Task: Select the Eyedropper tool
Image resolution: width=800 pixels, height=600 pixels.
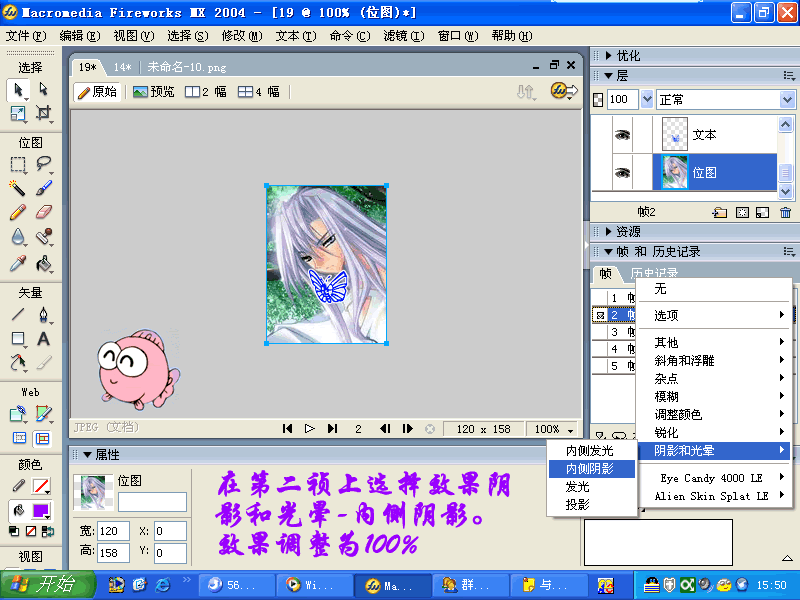Action: tap(18, 263)
